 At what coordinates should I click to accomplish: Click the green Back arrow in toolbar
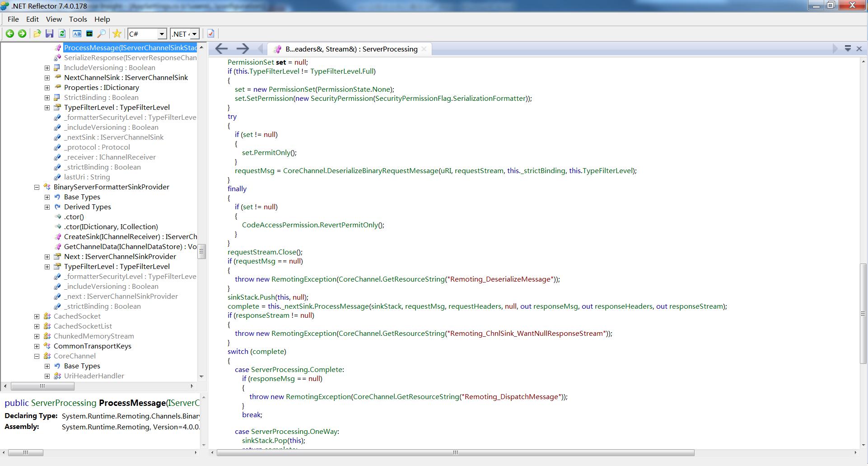(9, 34)
